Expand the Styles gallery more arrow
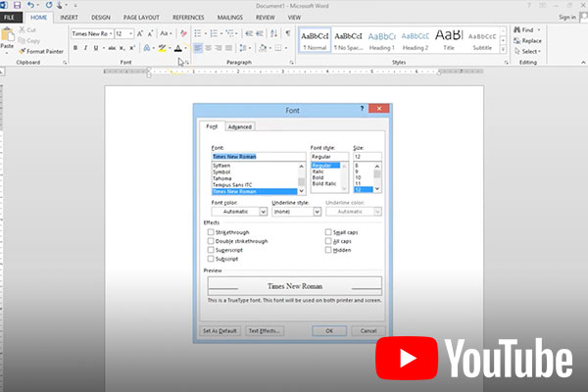Image resolution: width=588 pixels, height=392 pixels. point(504,49)
